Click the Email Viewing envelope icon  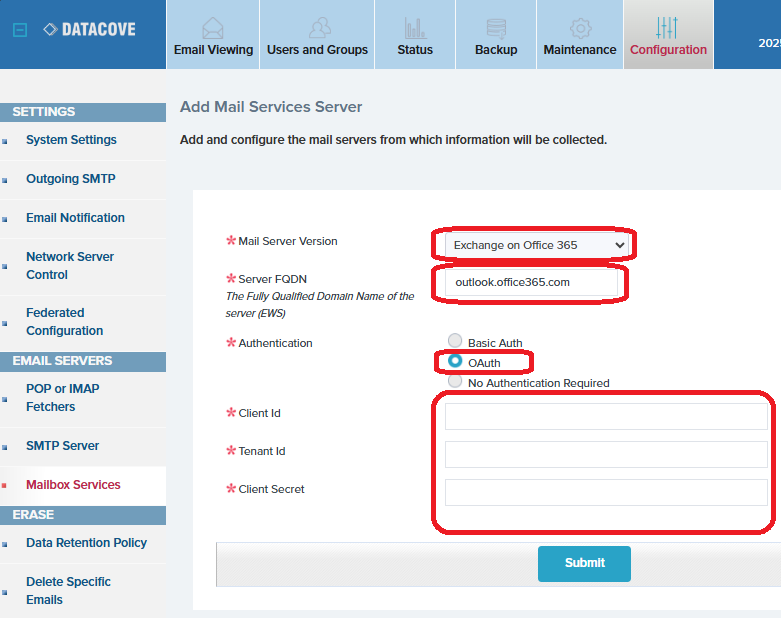(213, 27)
